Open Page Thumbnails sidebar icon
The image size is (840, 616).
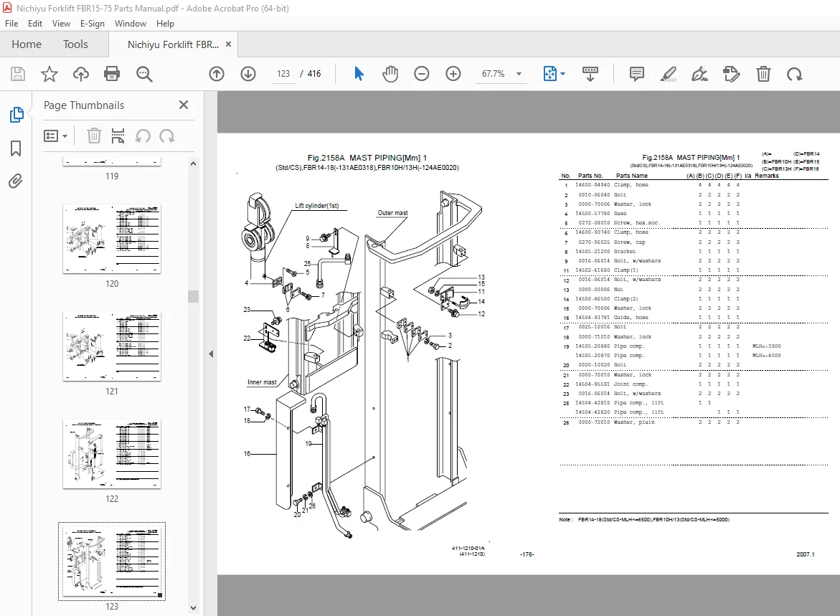point(16,115)
